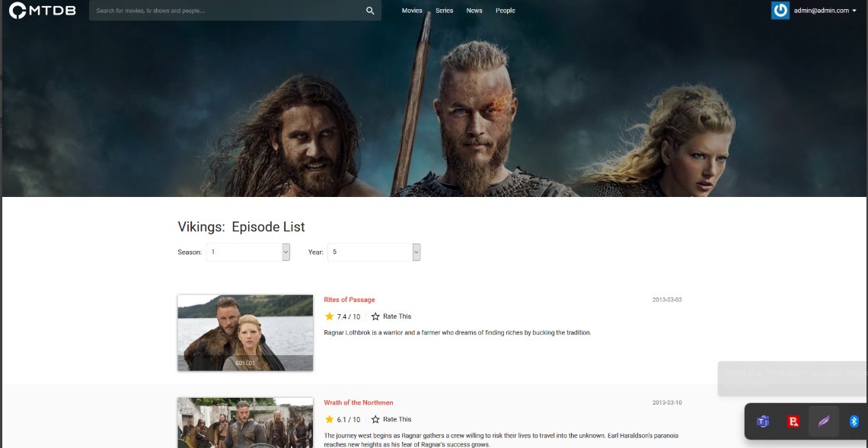Open the purple feather tray icon
Viewport: 868px width, 448px height.
(x=824, y=421)
